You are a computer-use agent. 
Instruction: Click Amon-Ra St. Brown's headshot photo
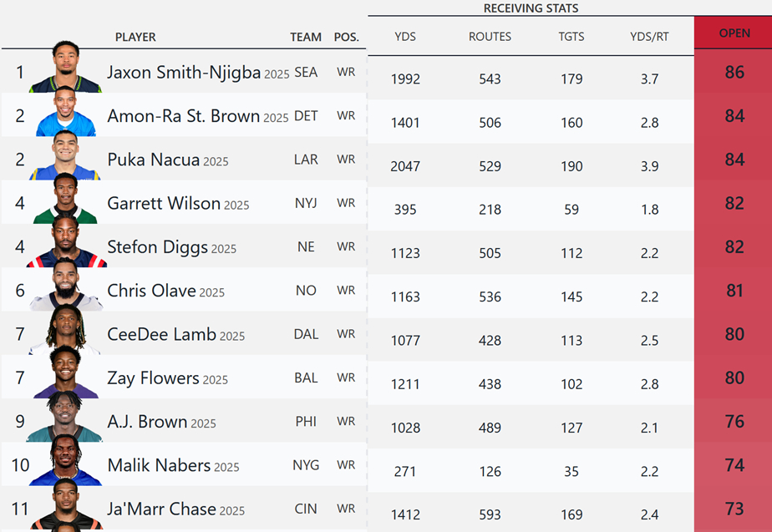[67, 112]
